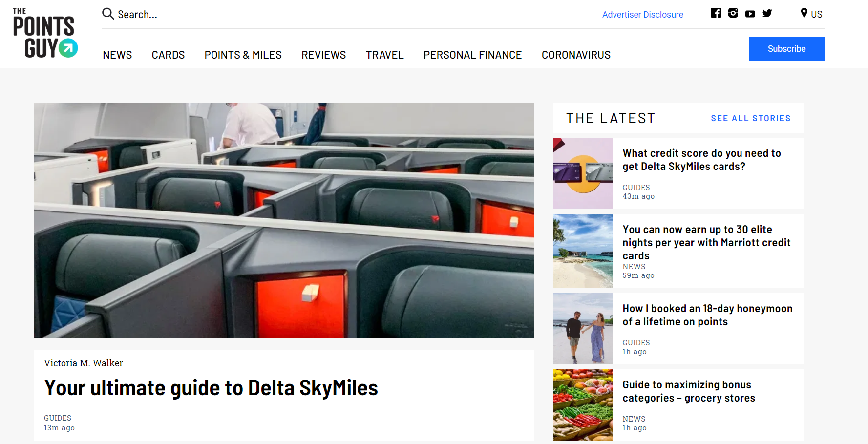The height and width of the screenshot is (444, 868).
Task: Open the PERSONAL FINANCE menu
Action: click(x=472, y=55)
